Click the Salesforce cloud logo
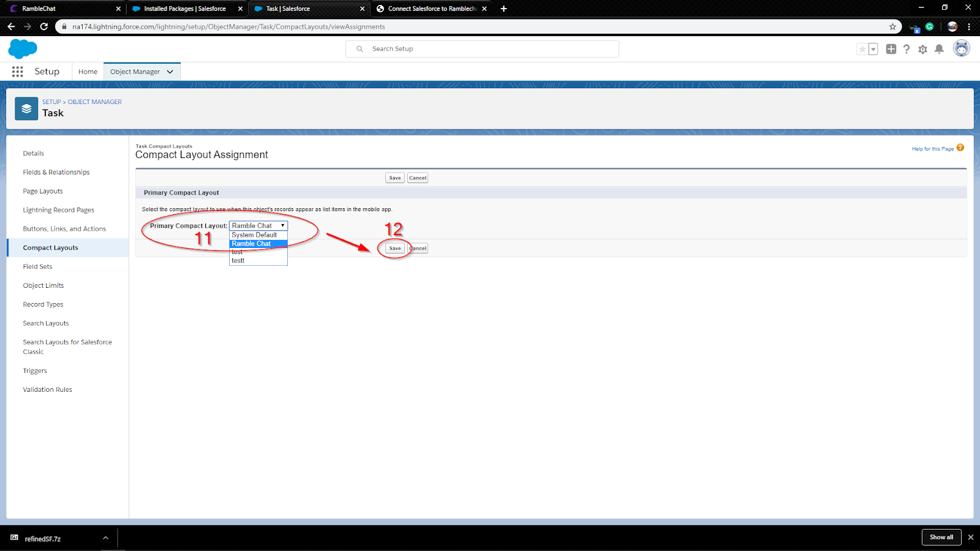Screen dimensions: 980x551 [23, 49]
